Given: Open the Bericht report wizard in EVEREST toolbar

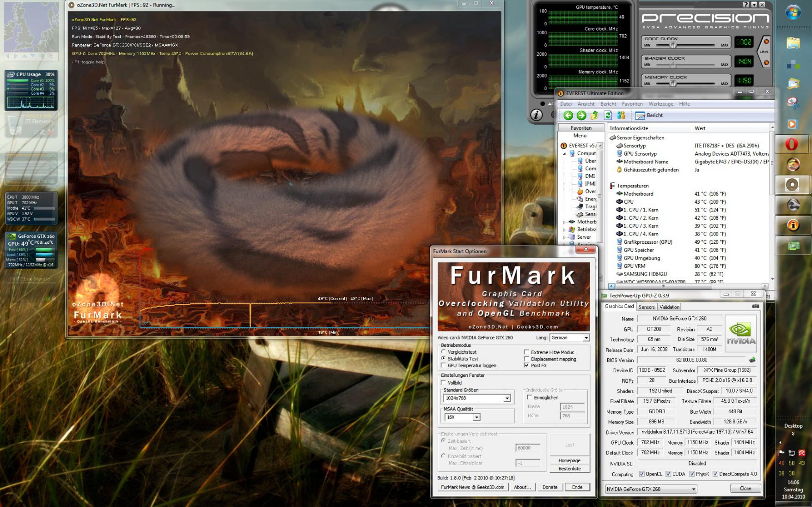Looking at the screenshot, I should pyautogui.click(x=649, y=115).
